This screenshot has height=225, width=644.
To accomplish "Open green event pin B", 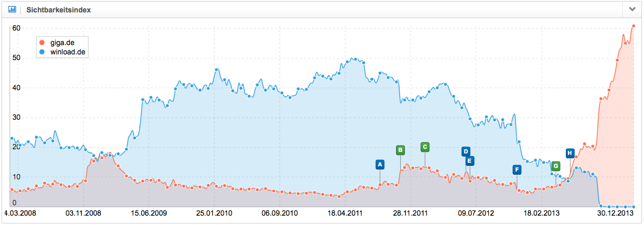I will tap(400, 150).
